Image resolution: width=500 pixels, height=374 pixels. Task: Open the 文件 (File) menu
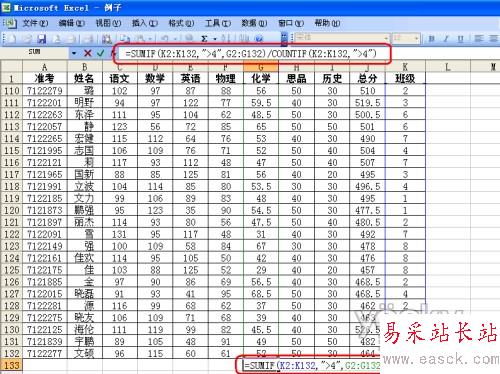(36, 23)
